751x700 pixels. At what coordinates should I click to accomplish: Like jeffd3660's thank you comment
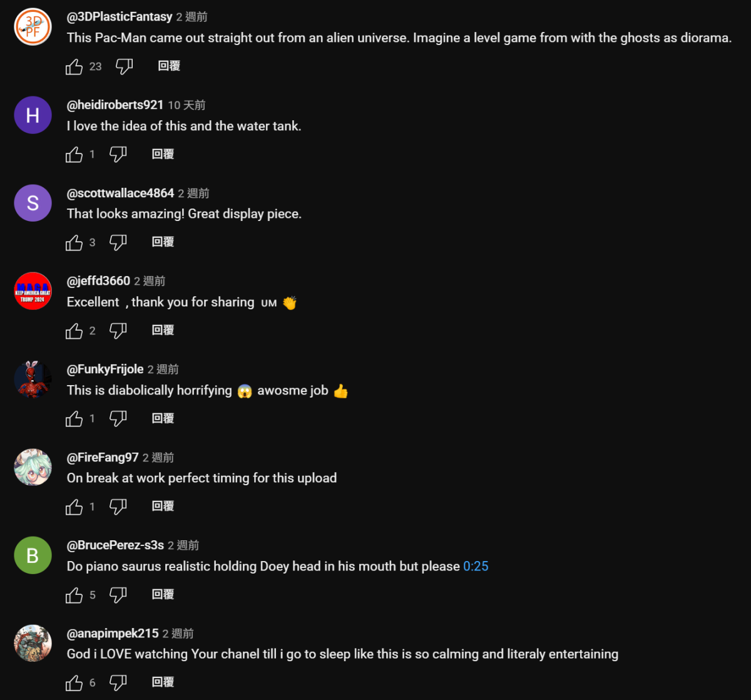(74, 330)
